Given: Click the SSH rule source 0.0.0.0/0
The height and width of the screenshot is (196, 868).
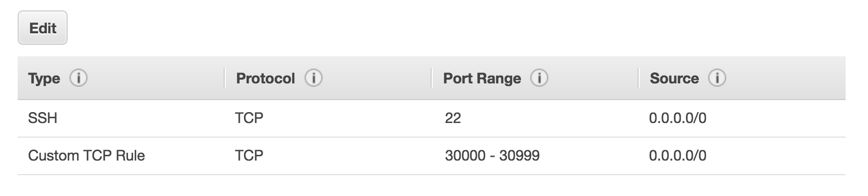Looking at the screenshot, I should pos(678,118).
